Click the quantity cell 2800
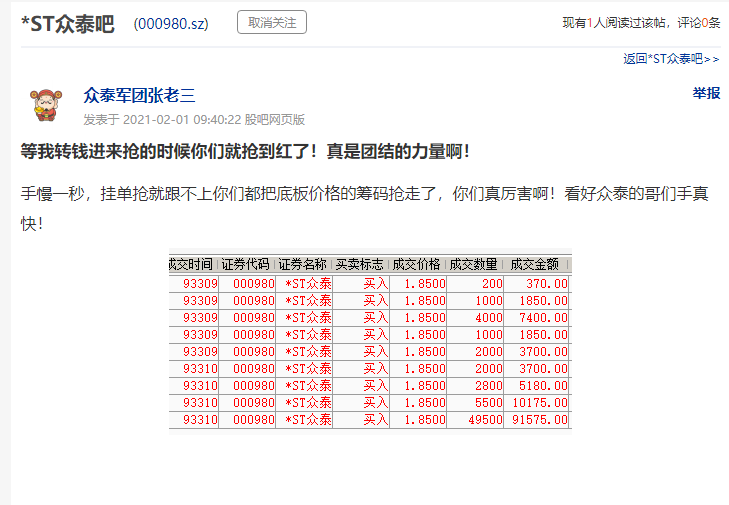The image size is (729, 505). 475,385
